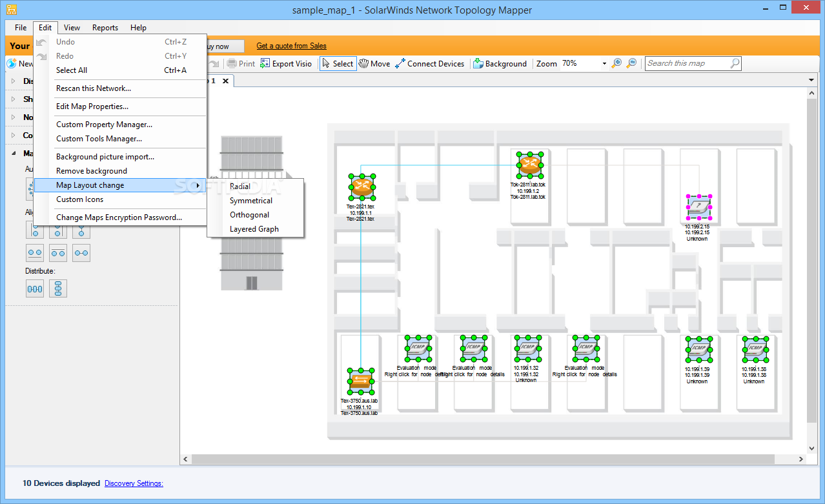Expand the 'No' sidebar section
This screenshot has height=504, width=825.
pos(14,117)
